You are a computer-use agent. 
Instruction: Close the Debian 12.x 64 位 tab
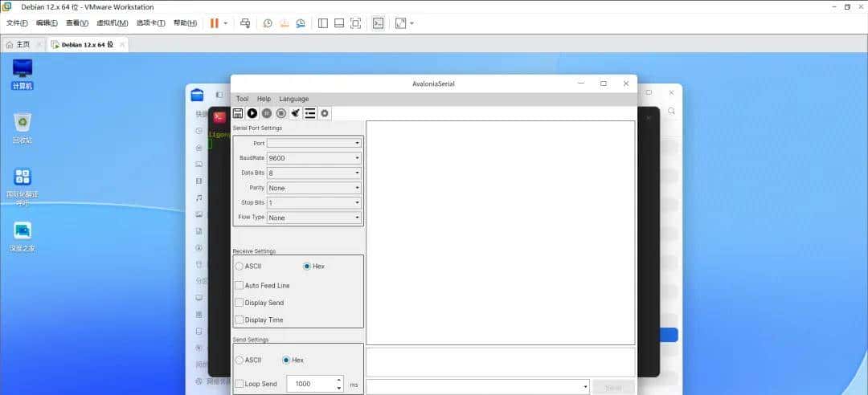pyautogui.click(x=122, y=45)
